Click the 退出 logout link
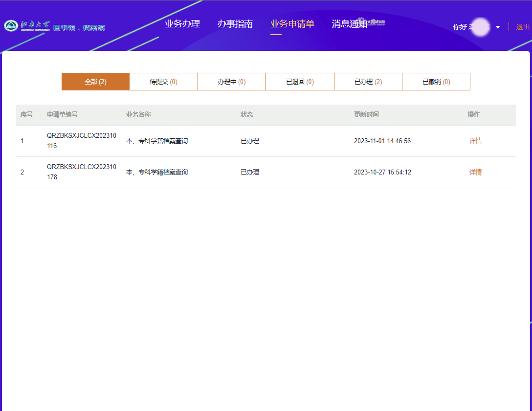Viewport: 532px width, 411px height. click(523, 27)
